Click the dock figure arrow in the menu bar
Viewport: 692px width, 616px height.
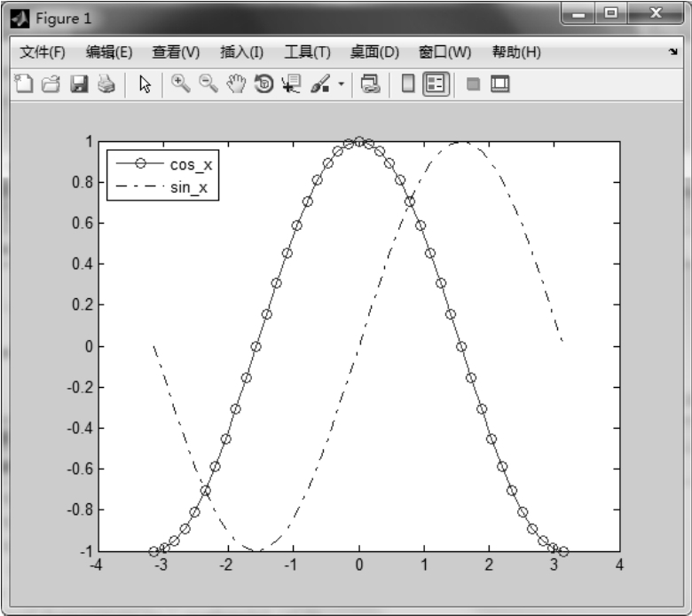click(x=672, y=52)
